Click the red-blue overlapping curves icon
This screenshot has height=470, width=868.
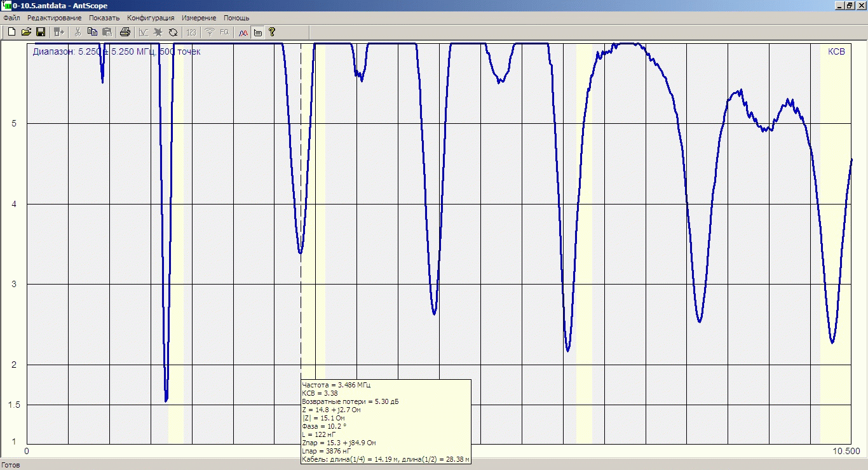[243, 32]
